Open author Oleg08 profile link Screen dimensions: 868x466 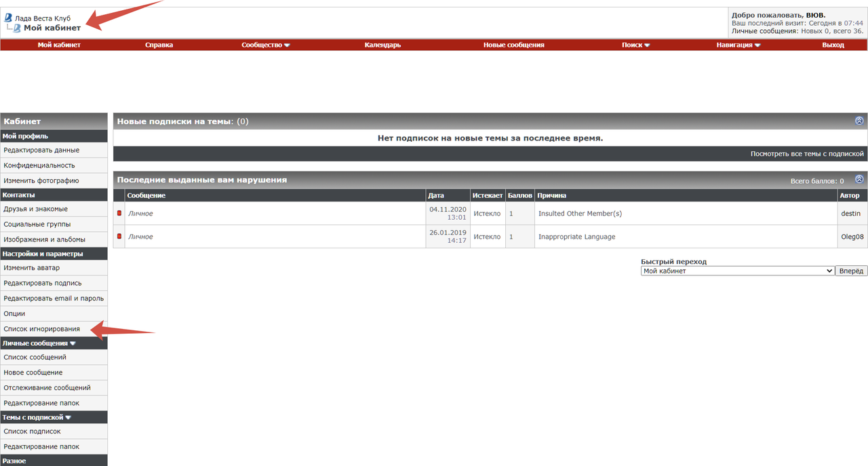click(852, 236)
